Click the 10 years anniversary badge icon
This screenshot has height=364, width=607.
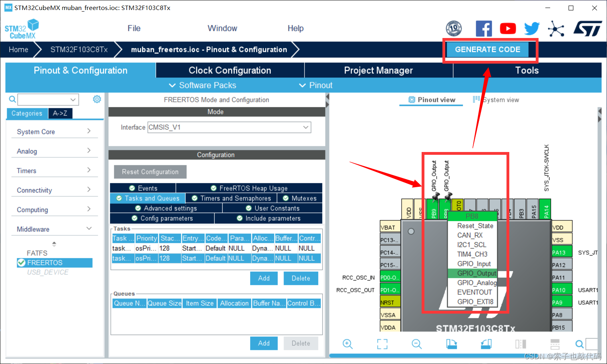point(454,28)
